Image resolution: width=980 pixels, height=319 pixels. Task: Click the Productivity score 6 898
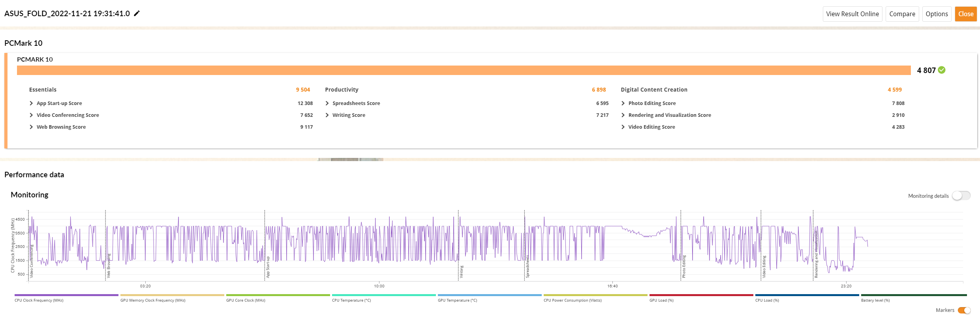(599, 90)
